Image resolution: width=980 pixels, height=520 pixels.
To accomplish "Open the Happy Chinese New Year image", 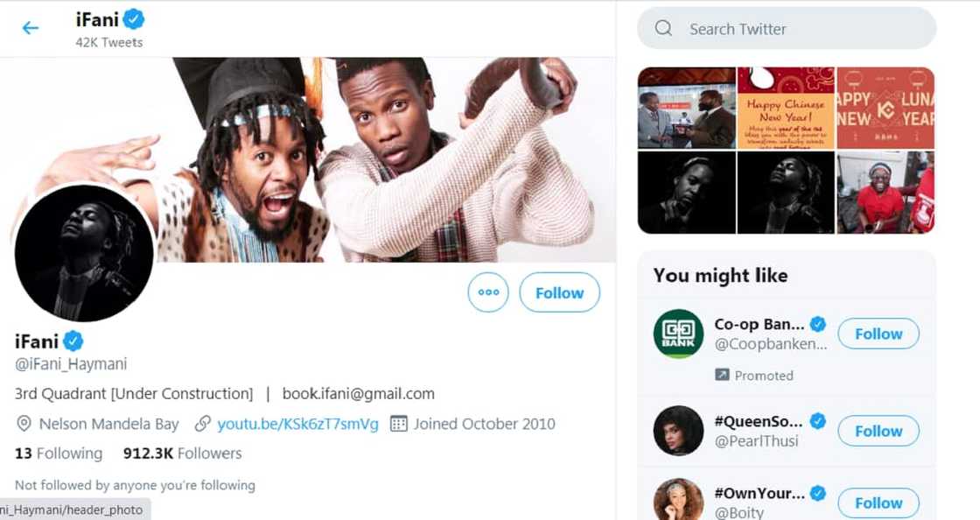I will point(786,108).
